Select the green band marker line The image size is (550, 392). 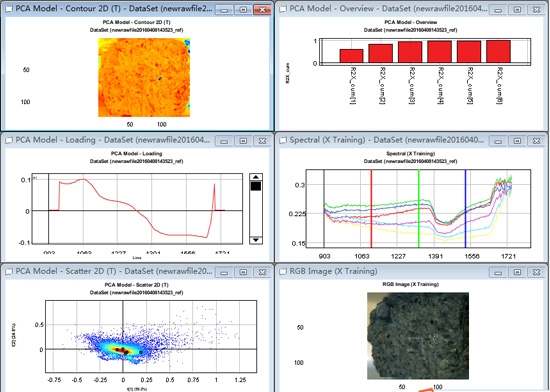click(x=418, y=209)
